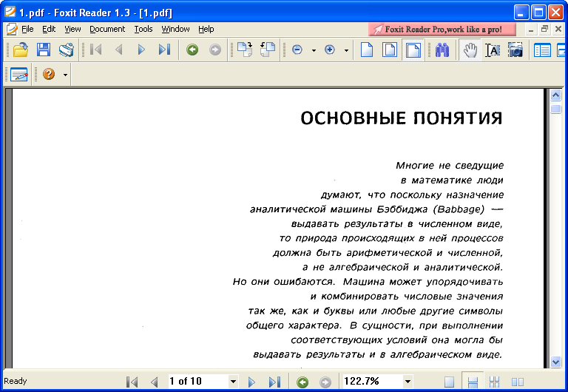Image resolution: width=568 pixels, height=392 pixels.
Task: Switch to single page layout
Action: click(x=449, y=382)
